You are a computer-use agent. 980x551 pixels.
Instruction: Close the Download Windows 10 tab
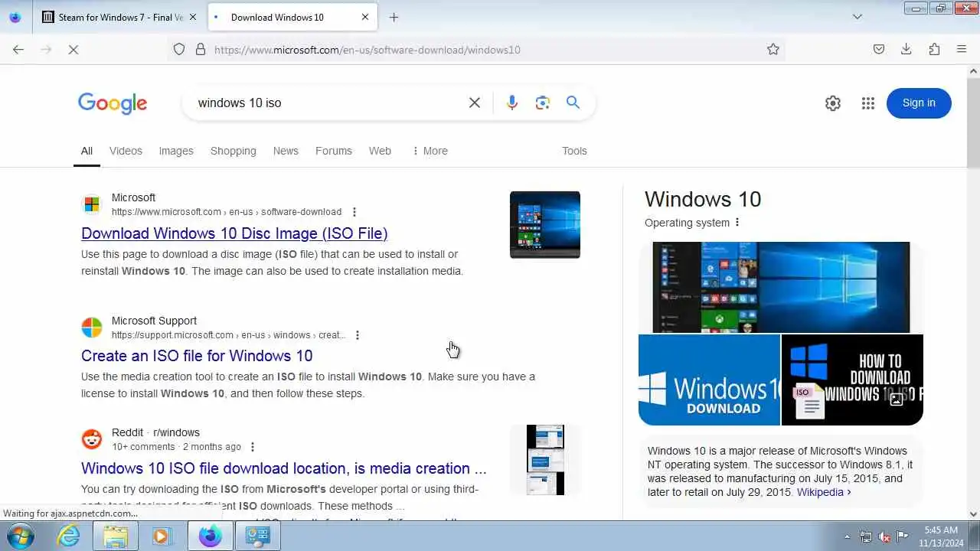[x=365, y=17]
